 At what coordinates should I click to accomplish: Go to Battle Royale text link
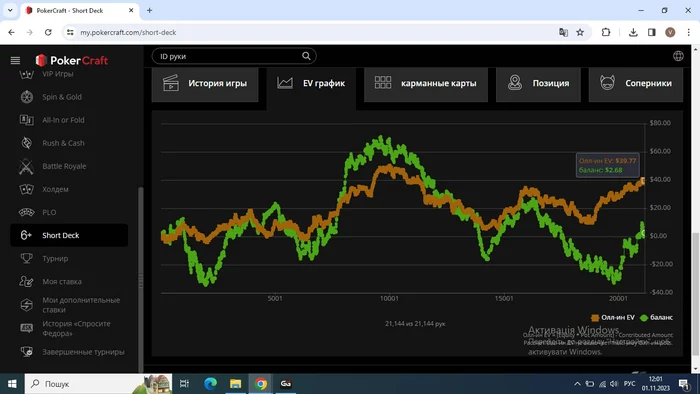click(x=64, y=166)
